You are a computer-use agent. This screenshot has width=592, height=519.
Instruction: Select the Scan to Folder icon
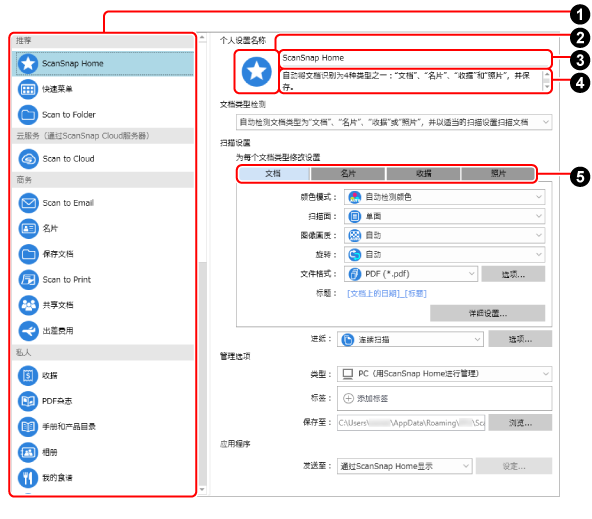point(28,115)
